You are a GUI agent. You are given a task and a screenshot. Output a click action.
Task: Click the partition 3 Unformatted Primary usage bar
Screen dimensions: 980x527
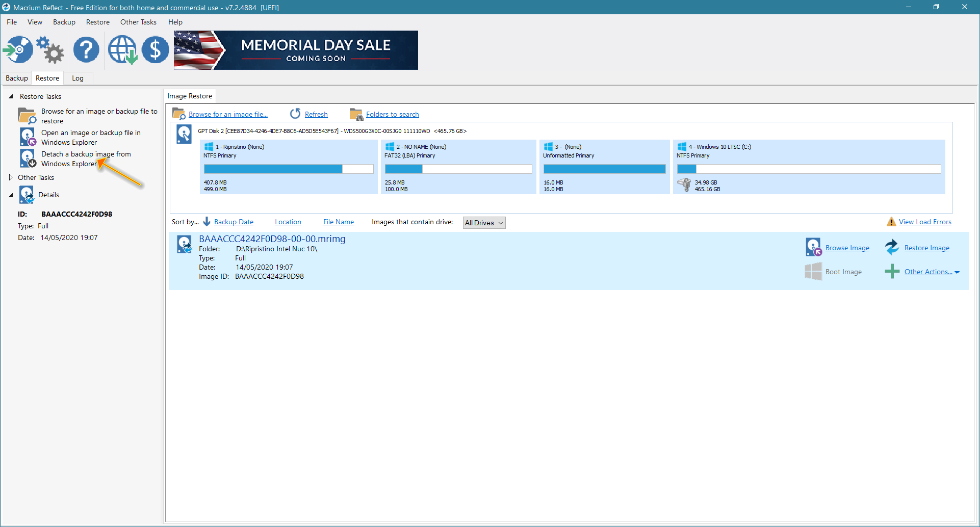coord(605,169)
